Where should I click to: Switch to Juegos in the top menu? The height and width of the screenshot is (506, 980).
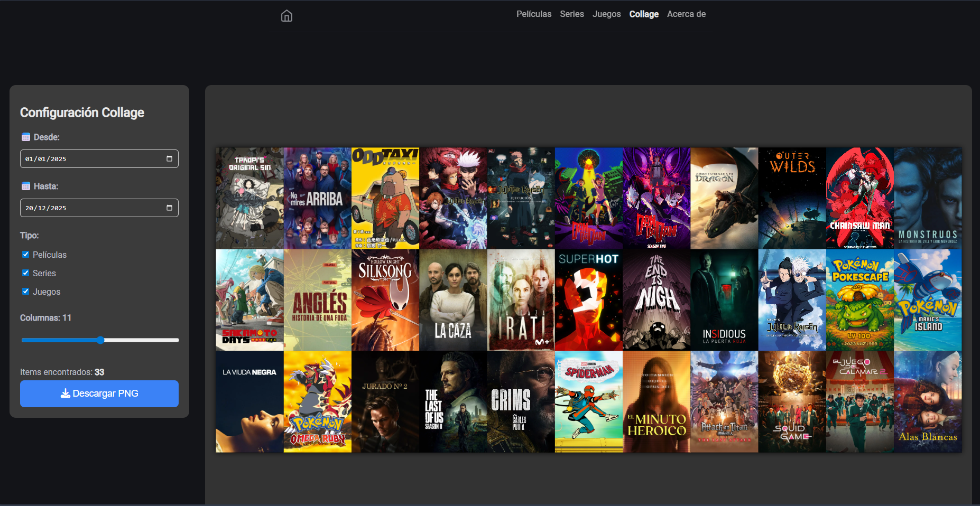click(607, 14)
